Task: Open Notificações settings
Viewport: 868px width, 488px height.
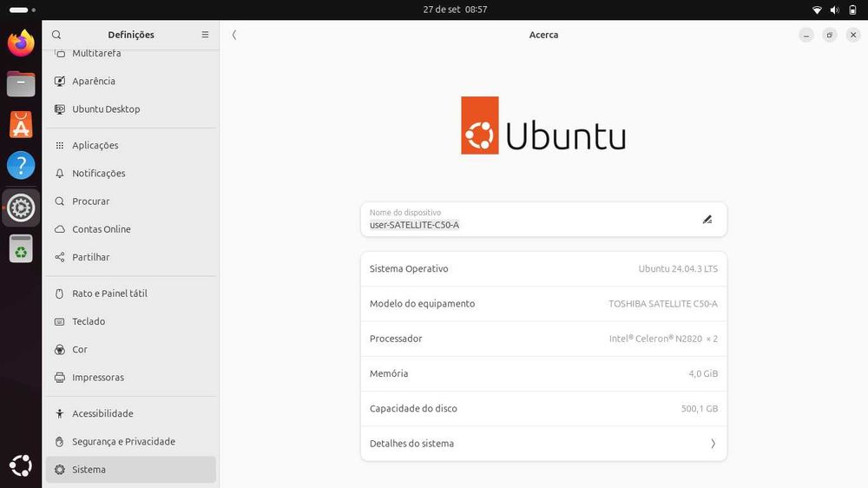Action: click(131, 174)
